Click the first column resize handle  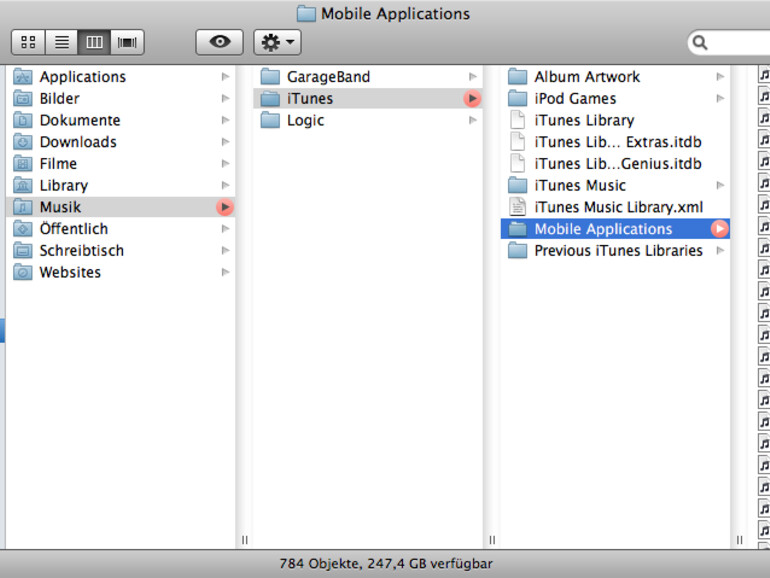point(245,540)
